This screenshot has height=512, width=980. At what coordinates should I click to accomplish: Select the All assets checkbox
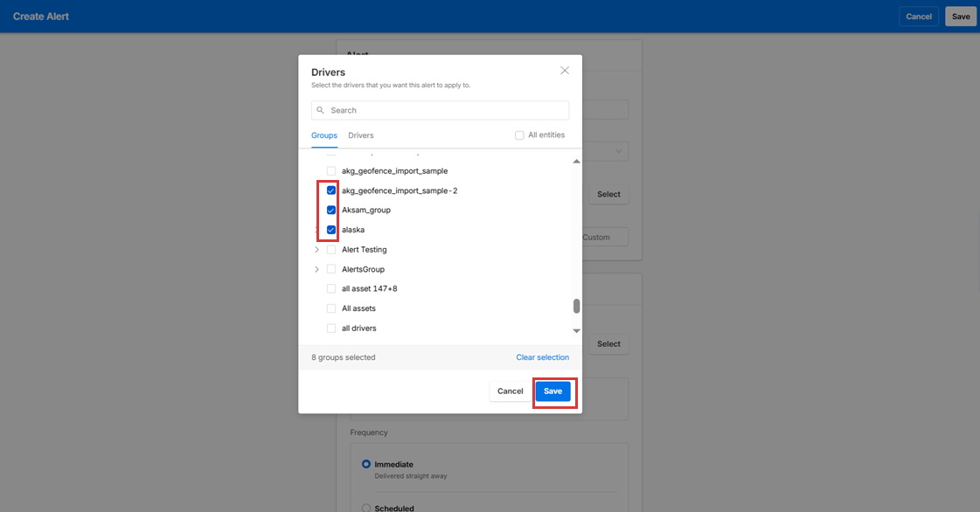pyautogui.click(x=331, y=308)
